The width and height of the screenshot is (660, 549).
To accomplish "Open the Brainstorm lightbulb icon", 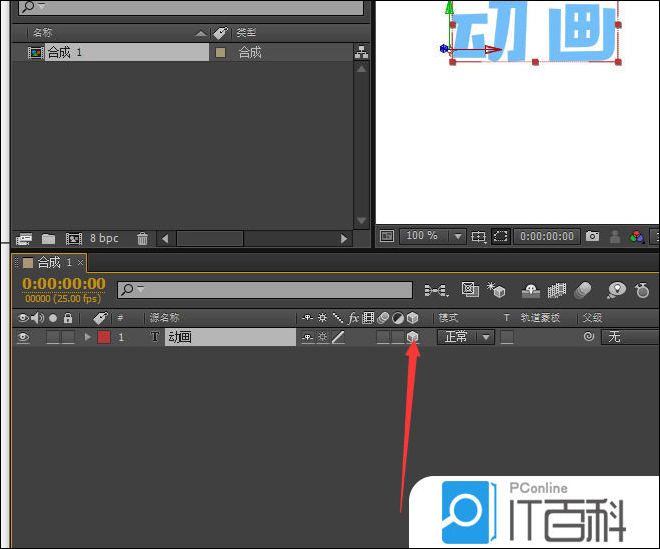I will (x=616, y=290).
